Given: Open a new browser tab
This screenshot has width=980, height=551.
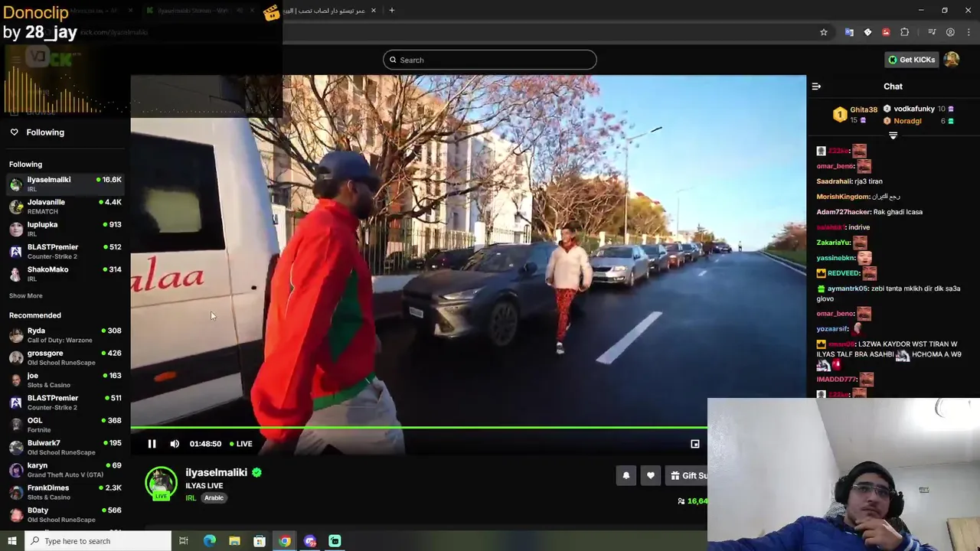Looking at the screenshot, I should tap(391, 10).
